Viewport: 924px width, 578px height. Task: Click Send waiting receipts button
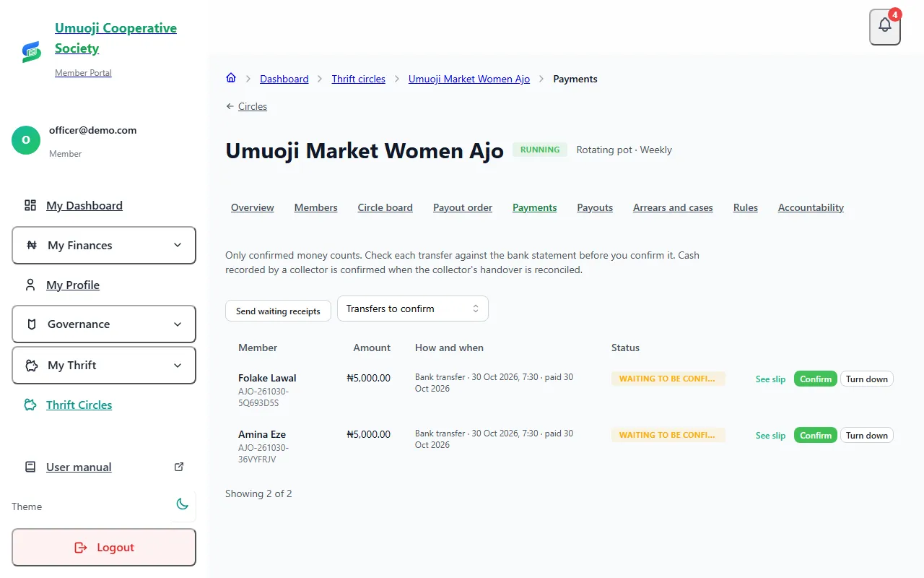coord(278,311)
